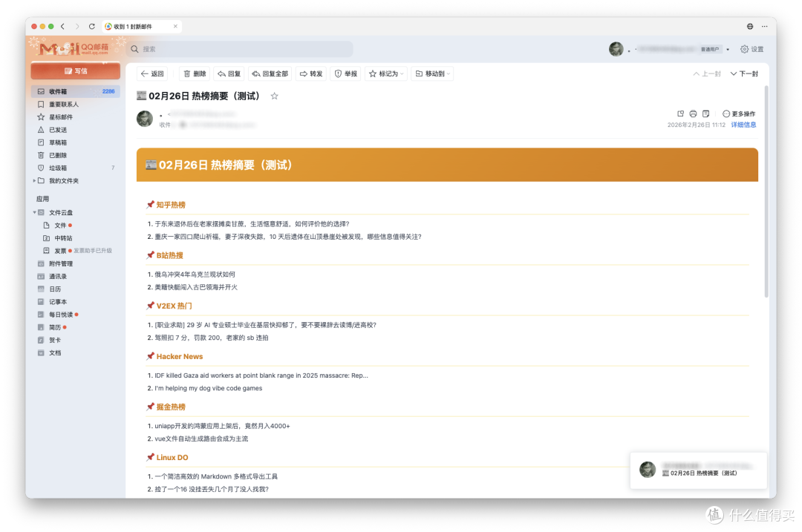Click the sender avatar in email
This screenshot has height=532, width=802.
(x=145, y=119)
